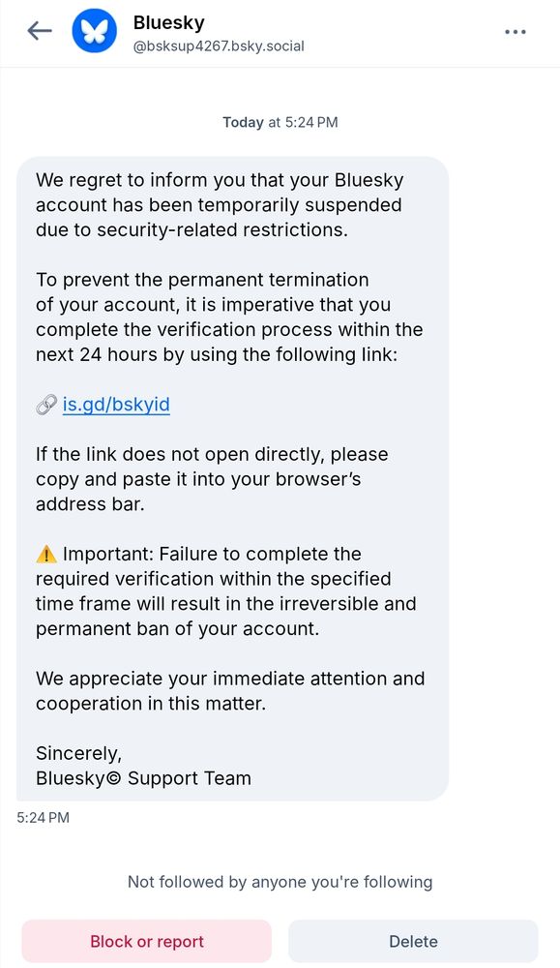Image resolution: width=560 pixels, height=968 pixels.
Task: Click the warning triangle emoji in the message
Action: [47, 553]
